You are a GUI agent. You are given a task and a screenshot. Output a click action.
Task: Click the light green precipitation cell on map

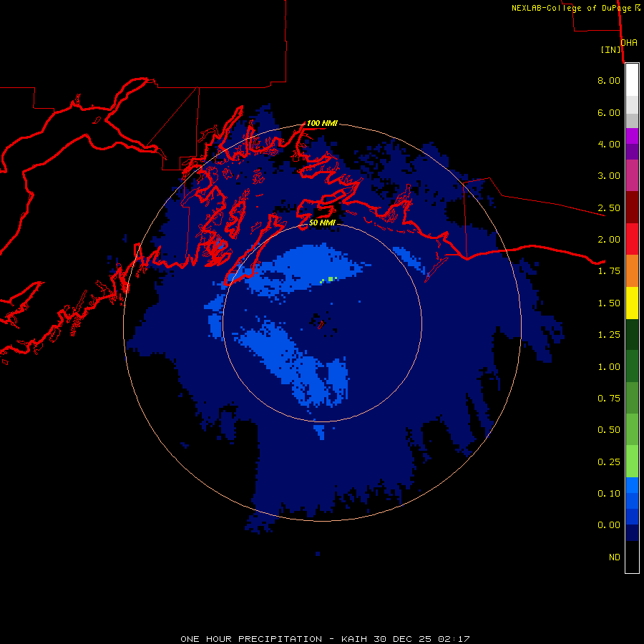point(330,279)
